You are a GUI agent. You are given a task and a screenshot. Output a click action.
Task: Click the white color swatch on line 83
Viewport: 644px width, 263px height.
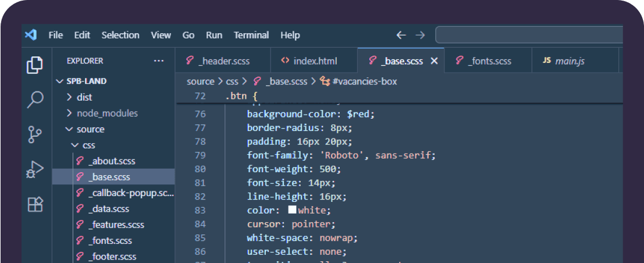click(x=292, y=209)
